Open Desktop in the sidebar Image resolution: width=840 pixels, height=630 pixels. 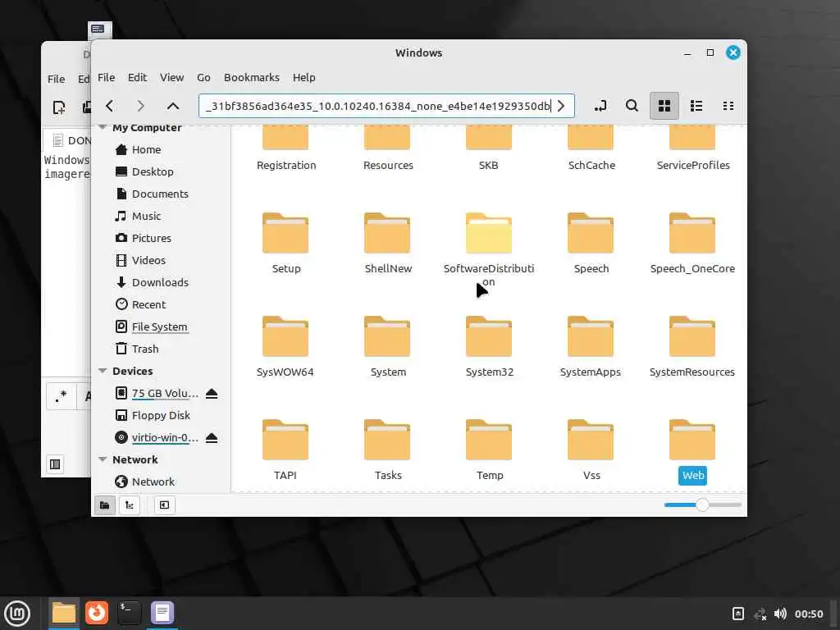[153, 171]
